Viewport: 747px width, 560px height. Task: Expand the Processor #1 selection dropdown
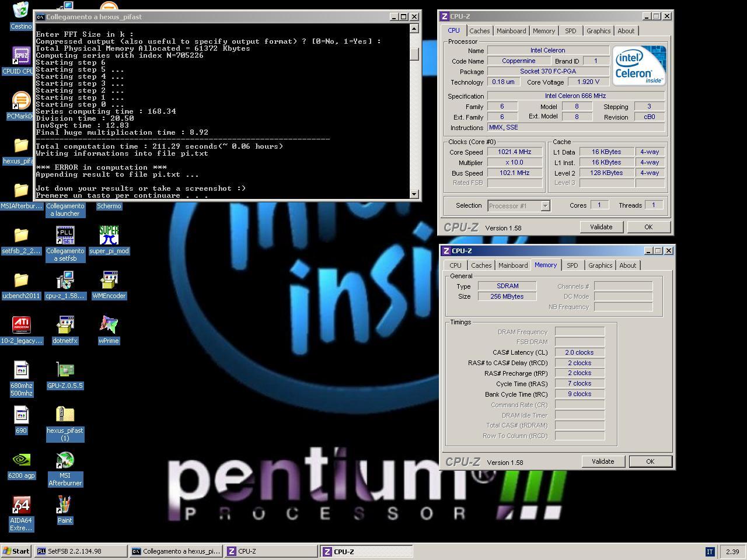545,206
